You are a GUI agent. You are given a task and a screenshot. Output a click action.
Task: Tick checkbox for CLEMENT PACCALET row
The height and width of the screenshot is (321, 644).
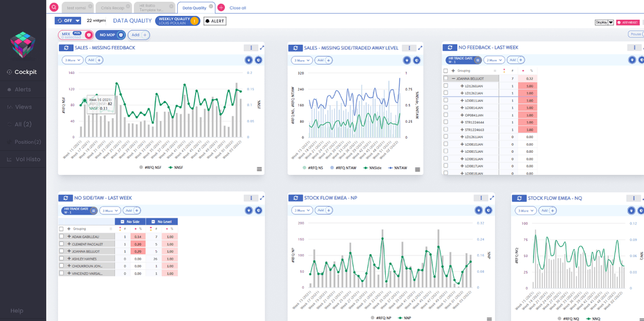pos(61,243)
